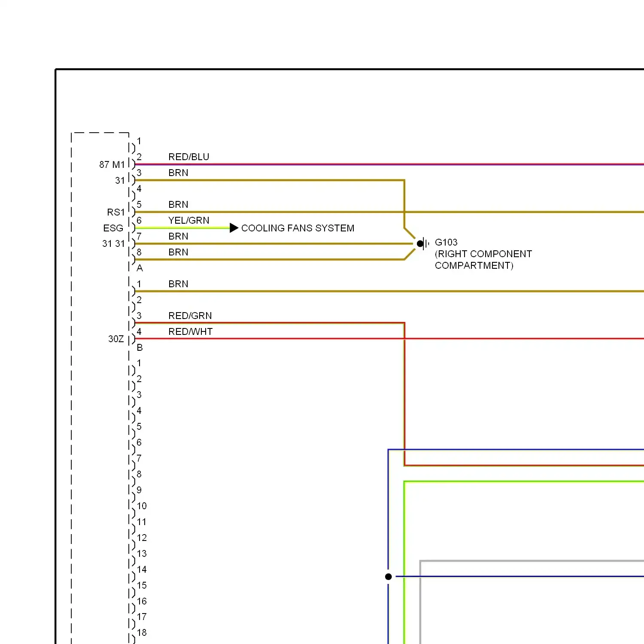Click the 30Z terminal label
Image resolution: width=644 pixels, height=644 pixels.
click(116, 339)
